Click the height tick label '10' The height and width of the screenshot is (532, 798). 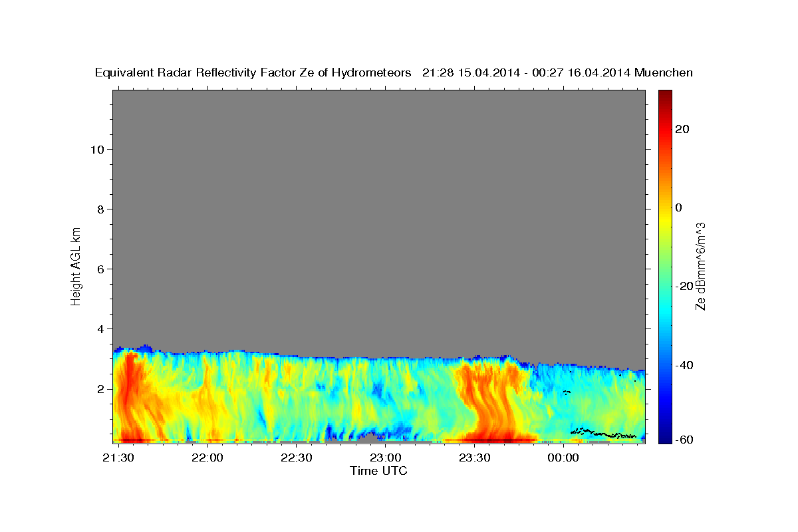point(97,149)
